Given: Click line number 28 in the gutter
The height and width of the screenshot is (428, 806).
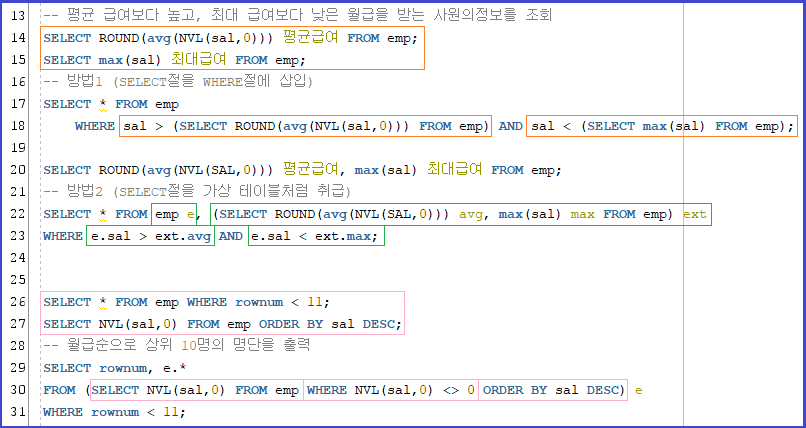Looking at the screenshot, I should coord(17,346).
